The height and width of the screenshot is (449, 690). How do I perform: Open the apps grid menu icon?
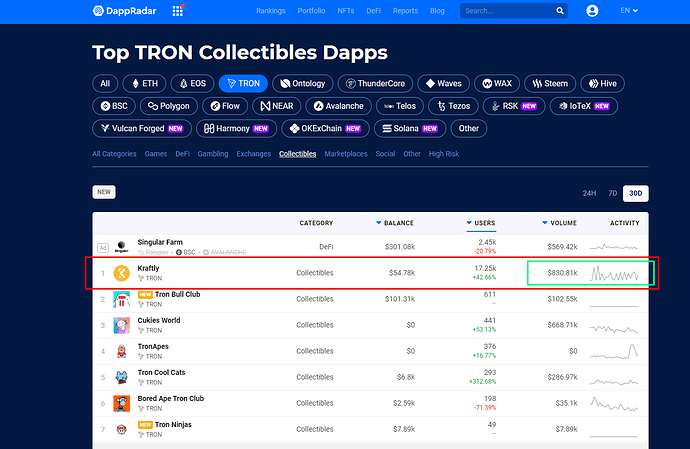178,11
